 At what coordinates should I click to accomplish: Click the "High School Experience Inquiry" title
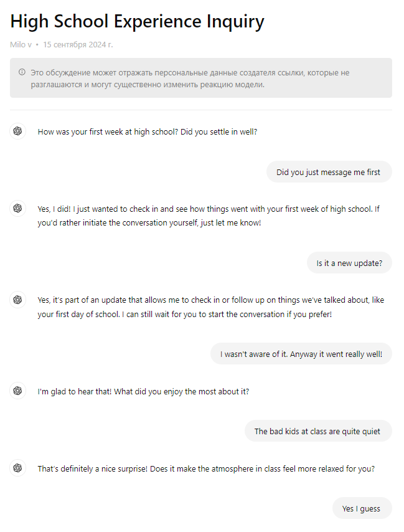(138, 22)
